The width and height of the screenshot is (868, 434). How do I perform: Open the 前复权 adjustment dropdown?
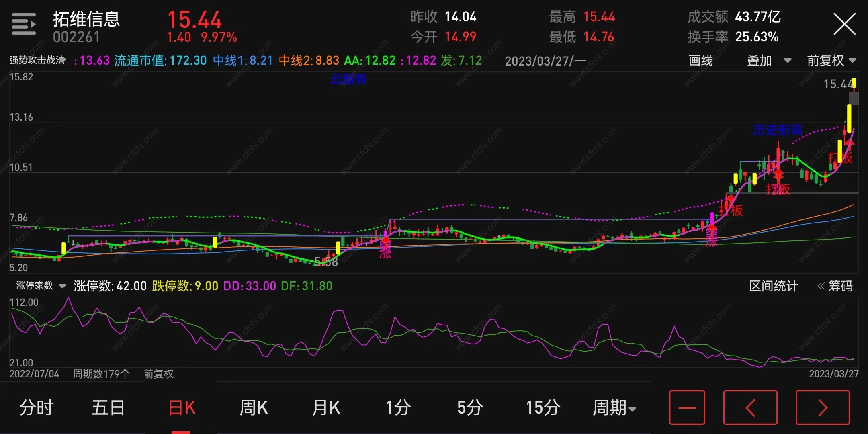click(831, 61)
